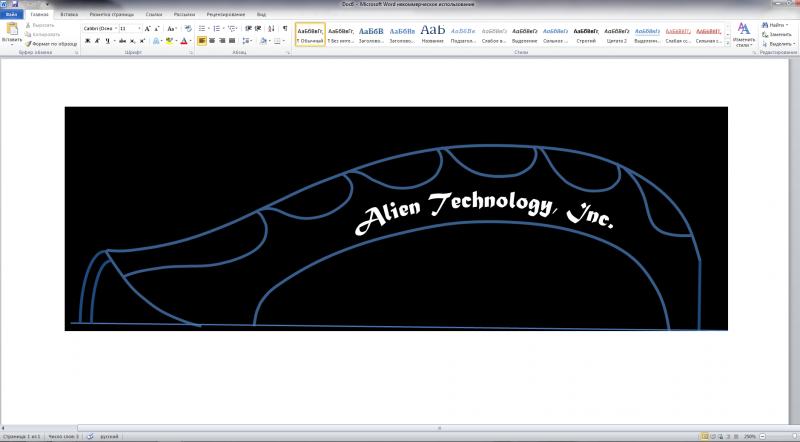The width and height of the screenshot is (800, 442).
Task: Toggle show paragraph marks (¶)
Action: (x=285, y=29)
